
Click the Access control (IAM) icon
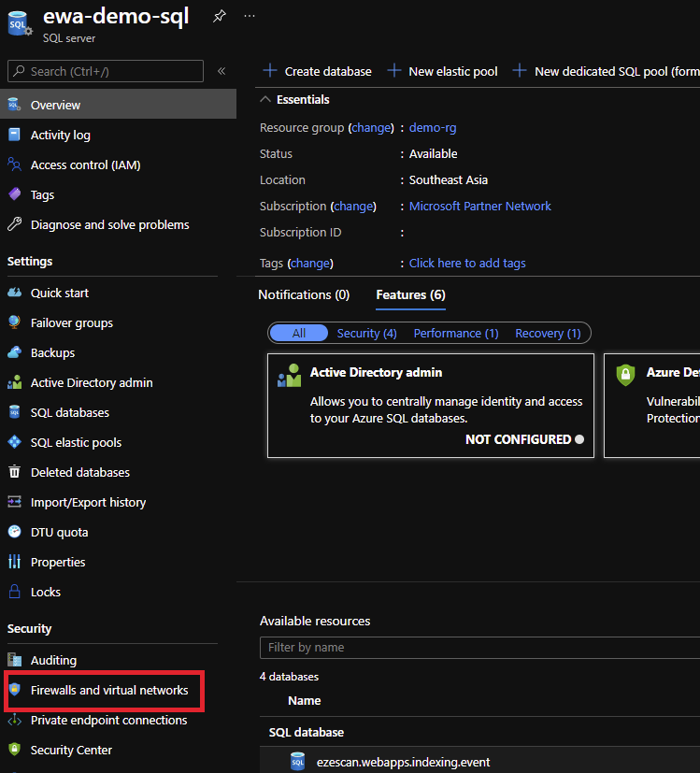click(14, 165)
